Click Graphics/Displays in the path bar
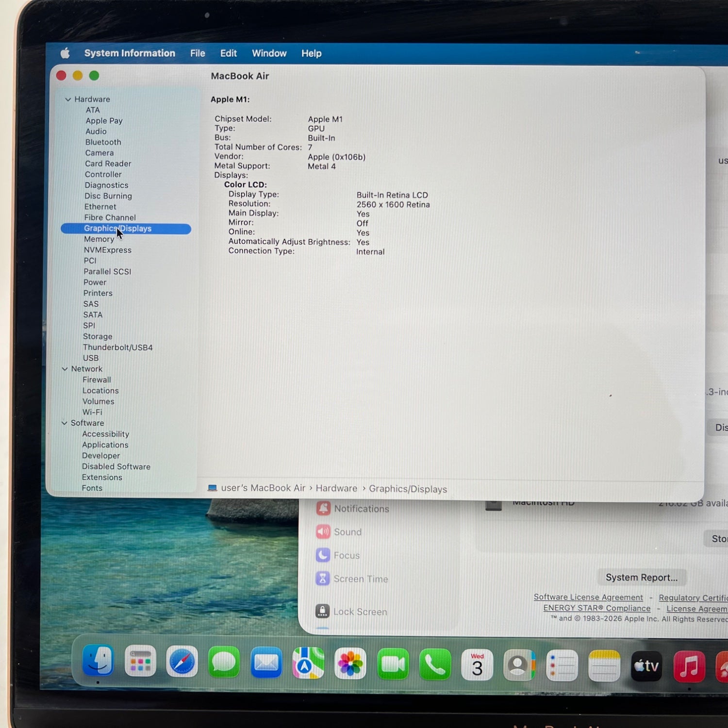 point(408,489)
